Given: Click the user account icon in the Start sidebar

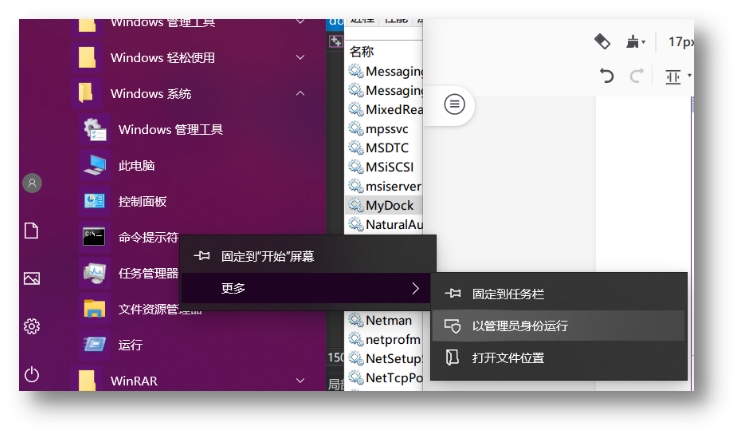Looking at the screenshot, I should point(32,183).
